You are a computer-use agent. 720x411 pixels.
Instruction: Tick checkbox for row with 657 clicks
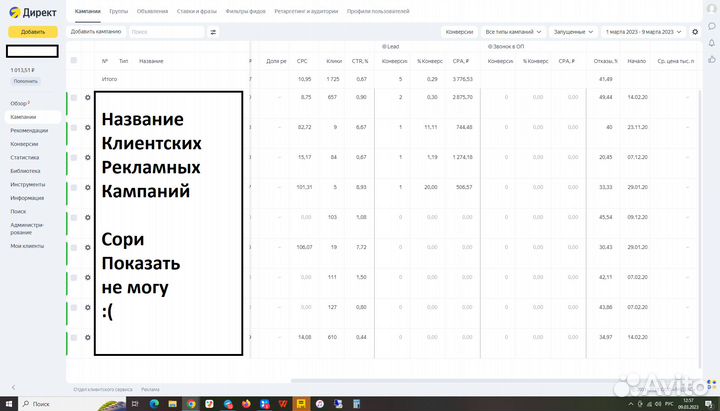click(74, 97)
